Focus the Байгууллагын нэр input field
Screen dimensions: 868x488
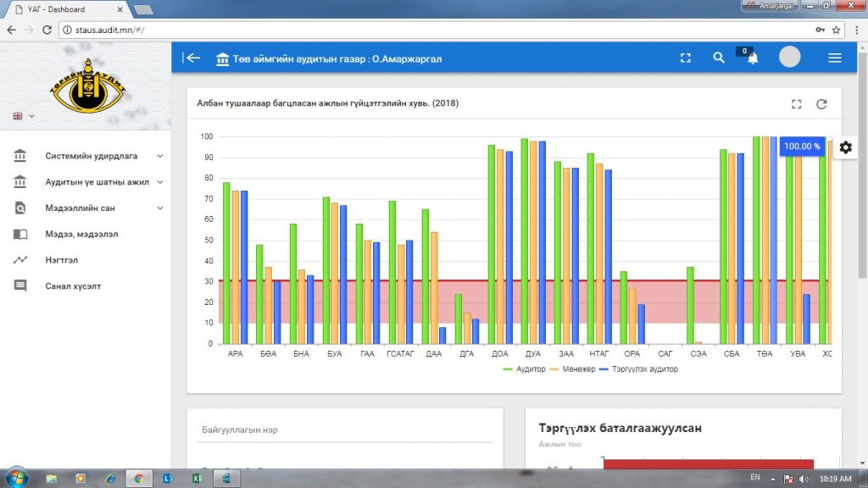coord(345,430)
